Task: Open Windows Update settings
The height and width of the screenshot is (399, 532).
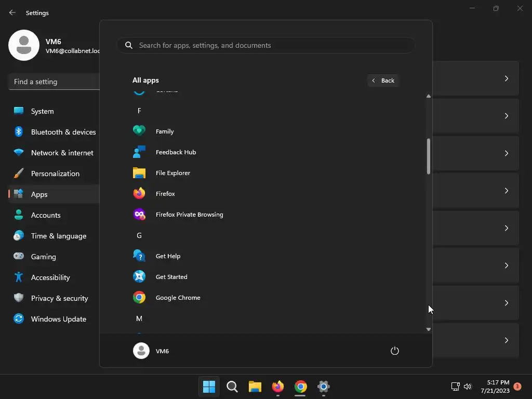Action: pyautogui.click(x=54, y=319)
